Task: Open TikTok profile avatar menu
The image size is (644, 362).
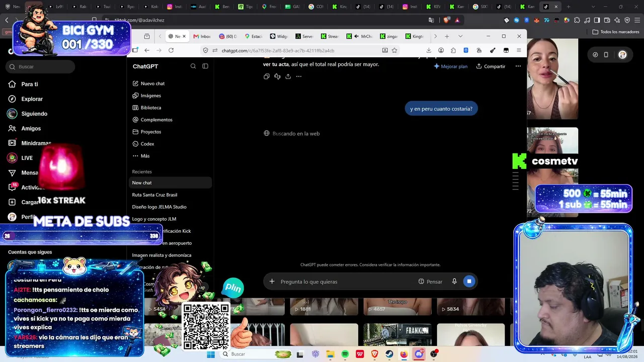Action: click(x=622, y=54)
